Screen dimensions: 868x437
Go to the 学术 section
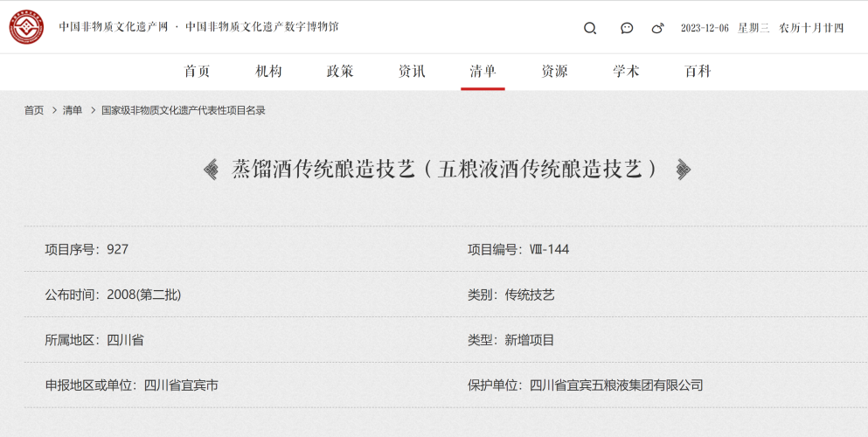pos(626,72)
